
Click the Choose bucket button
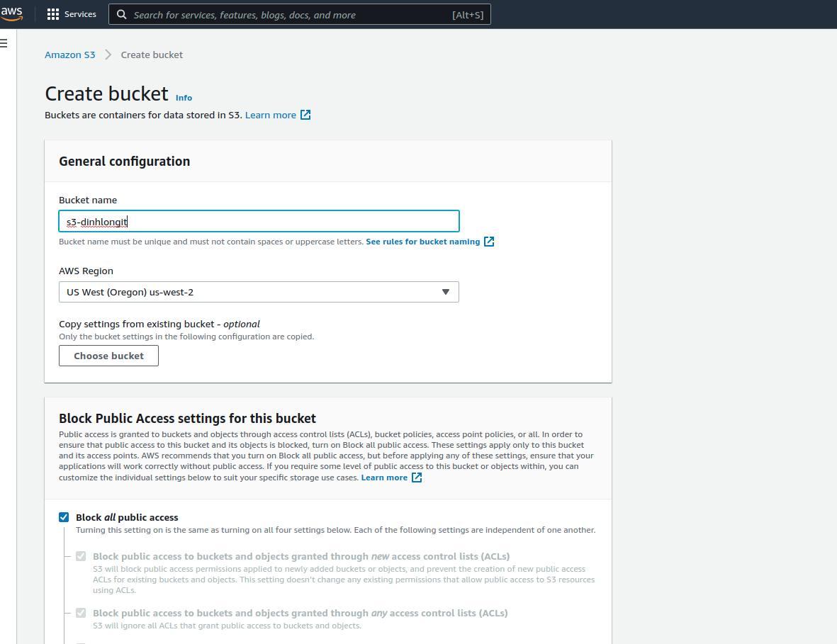[x=108, y=356]
